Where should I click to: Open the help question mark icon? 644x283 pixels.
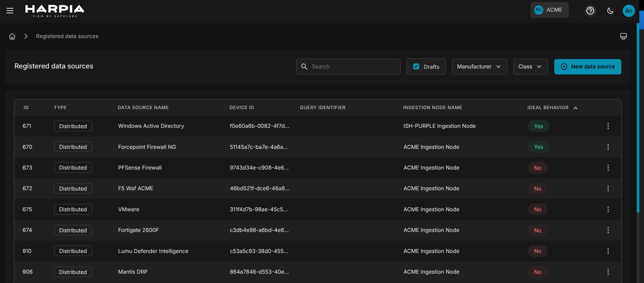coord(590,11)
